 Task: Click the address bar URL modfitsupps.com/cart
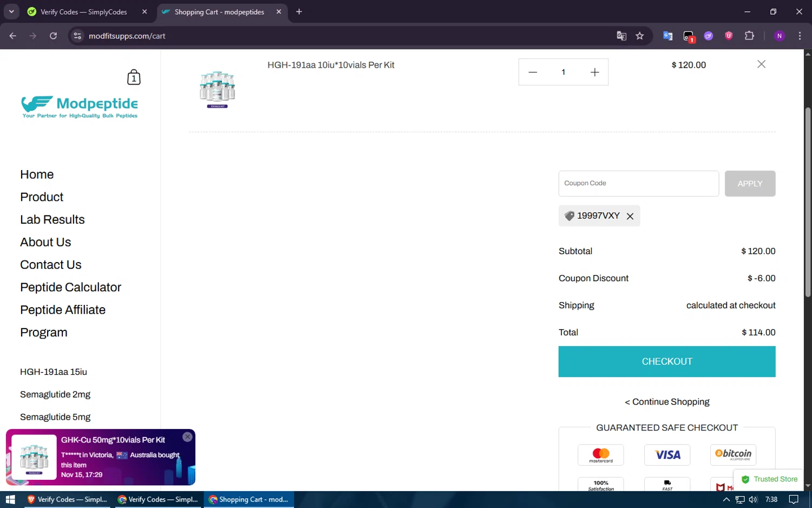click(x=127, y=36)
